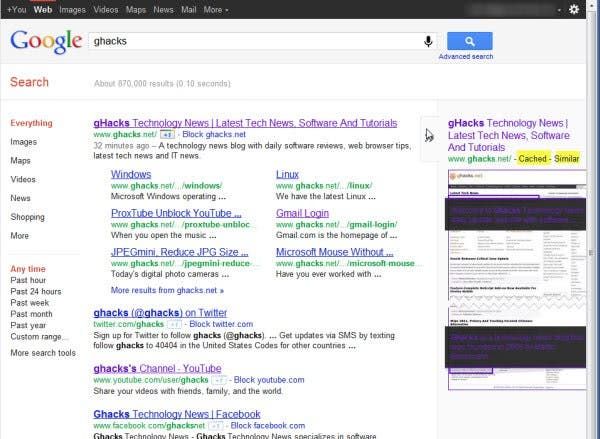Open Ghacks Technology News | Facebook result
Image resolution: width=600 pixels, height=439 pixels.
point(177,415)
